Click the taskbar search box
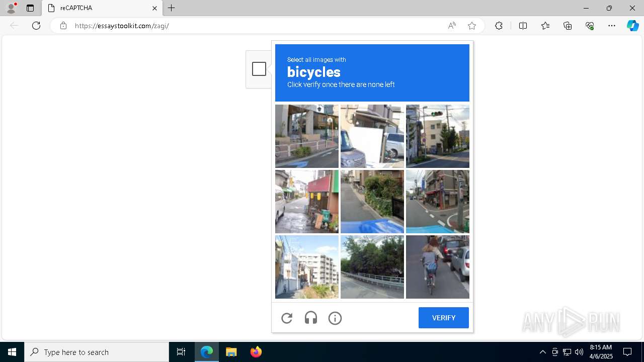The width and height of the screenshot is (644, 362). pos(97,352)
